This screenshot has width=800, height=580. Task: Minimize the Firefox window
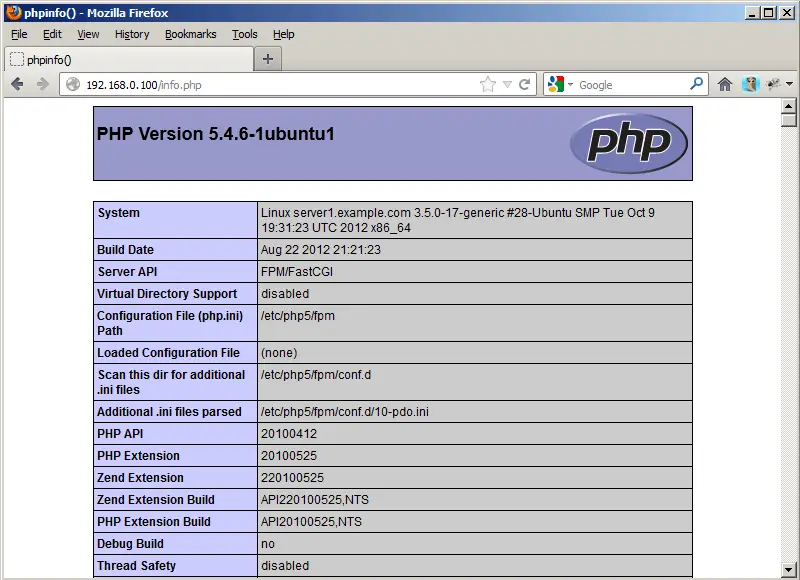752,13
